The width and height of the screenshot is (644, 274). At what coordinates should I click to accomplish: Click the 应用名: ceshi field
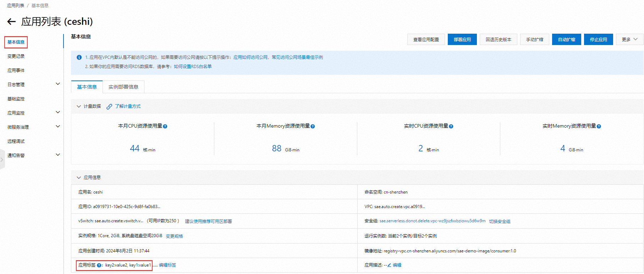coord(90,192)
